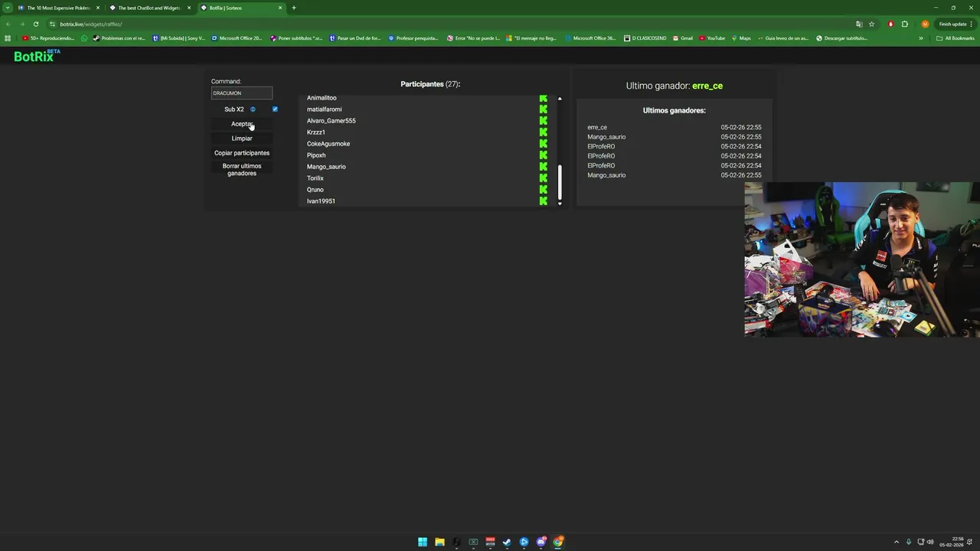Click the Kick icon beside matialfaromi

pos(543,109)
